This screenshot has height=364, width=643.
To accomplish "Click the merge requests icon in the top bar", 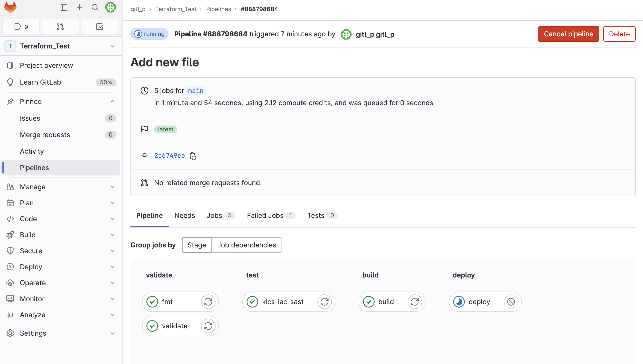I will [60, 26].
